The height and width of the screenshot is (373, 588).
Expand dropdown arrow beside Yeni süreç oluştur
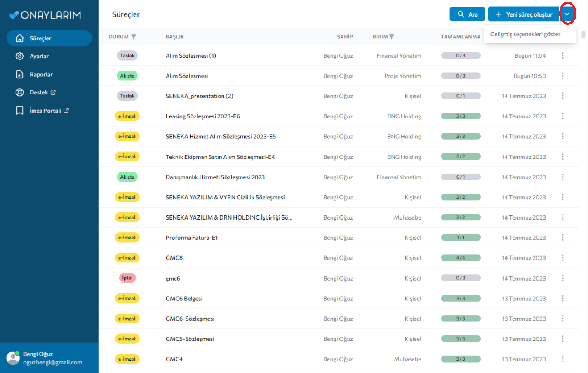point(567,14)
